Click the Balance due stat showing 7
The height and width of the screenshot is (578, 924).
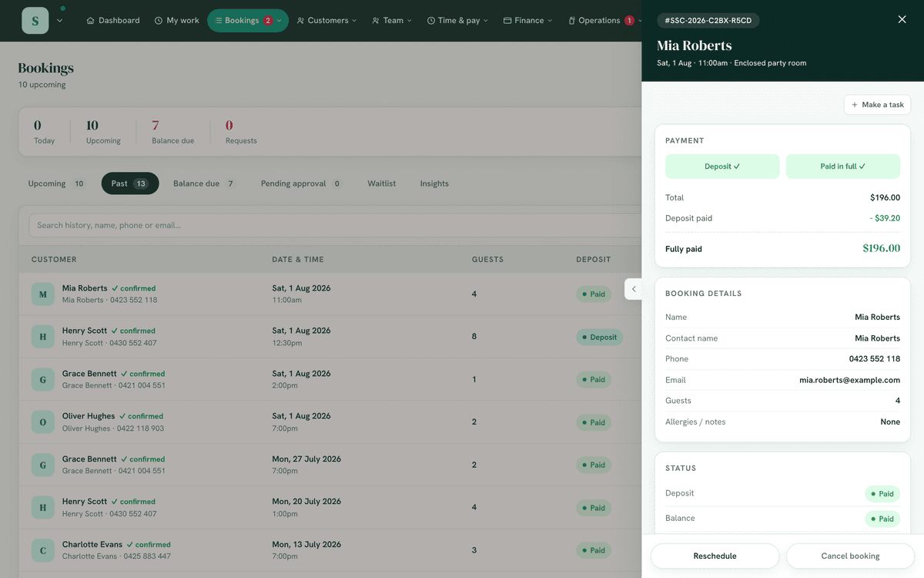coord(172,132)
